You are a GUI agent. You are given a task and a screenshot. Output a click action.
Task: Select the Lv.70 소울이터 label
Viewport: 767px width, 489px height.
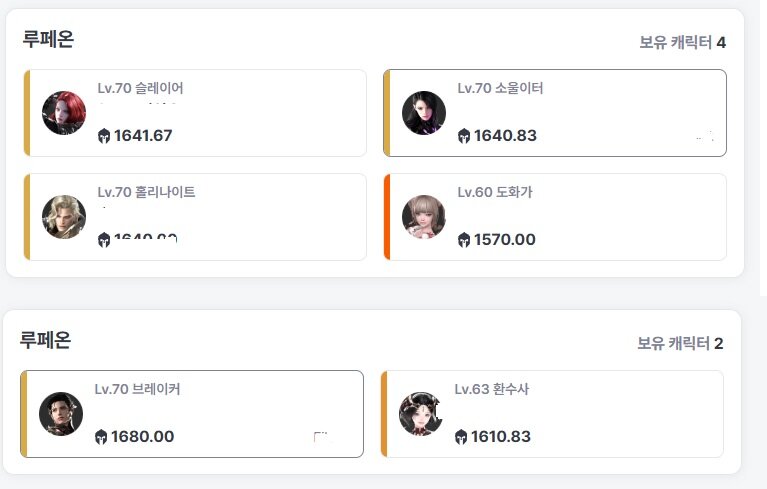pos(500,88)
